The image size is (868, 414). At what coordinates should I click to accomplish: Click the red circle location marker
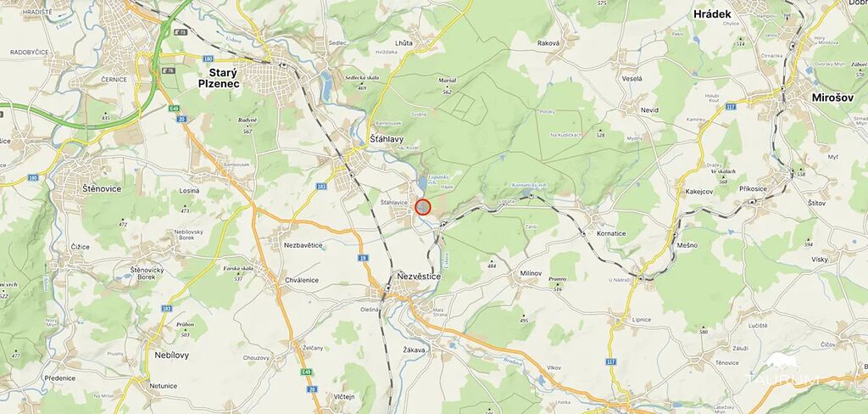(423, 207)
